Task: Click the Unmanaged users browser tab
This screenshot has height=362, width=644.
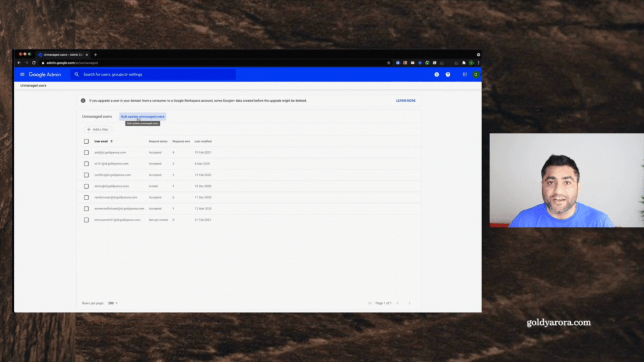Action: point(63,54)
